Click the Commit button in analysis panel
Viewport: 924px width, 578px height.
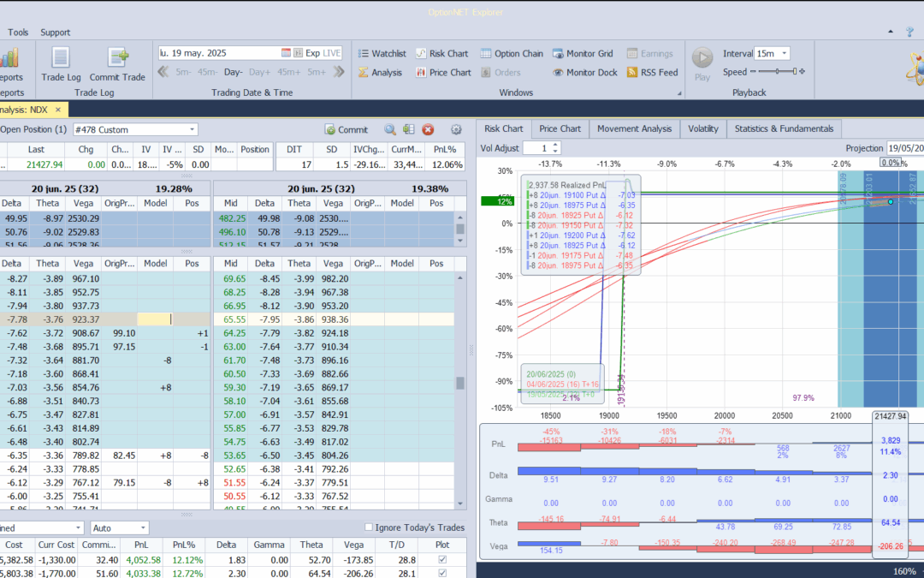point(346,129)
